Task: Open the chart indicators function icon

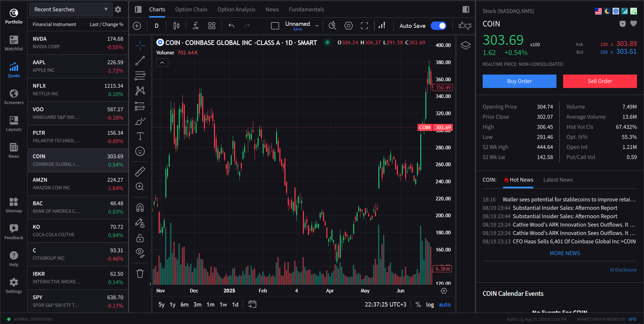Action: coord(196,26)
